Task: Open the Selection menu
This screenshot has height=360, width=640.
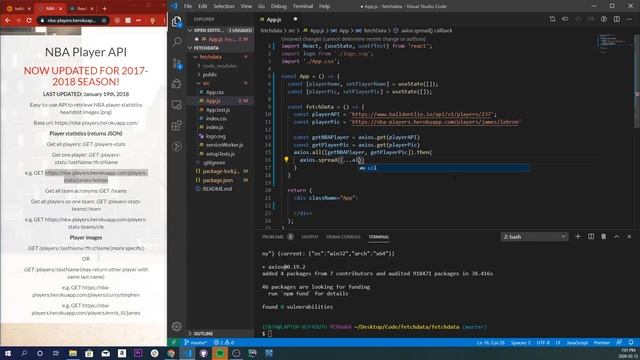Action: point(224,6)
